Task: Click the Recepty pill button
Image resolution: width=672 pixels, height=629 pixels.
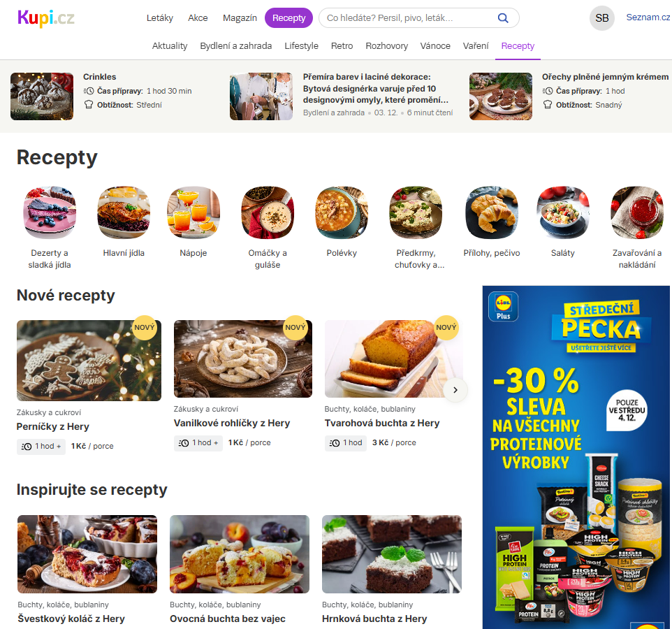Action: tap(289, 18)
